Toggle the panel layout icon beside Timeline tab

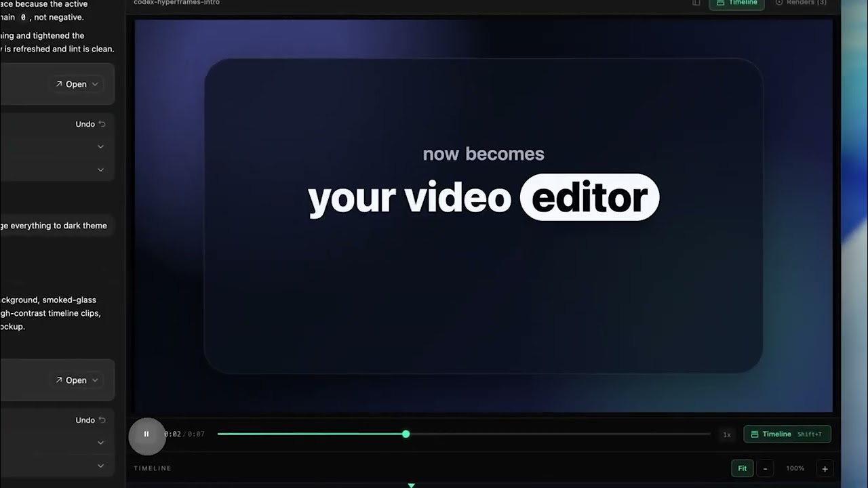pyautogui.click(x=696, y=3)
